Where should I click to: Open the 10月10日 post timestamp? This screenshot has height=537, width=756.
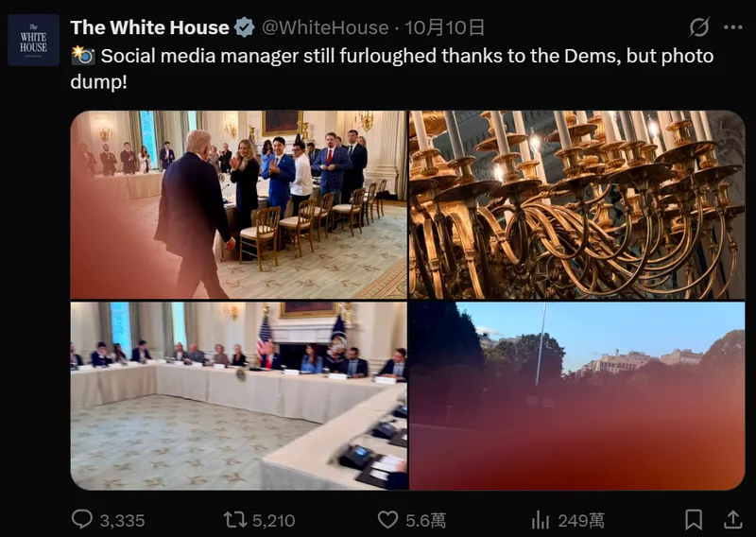444,27
